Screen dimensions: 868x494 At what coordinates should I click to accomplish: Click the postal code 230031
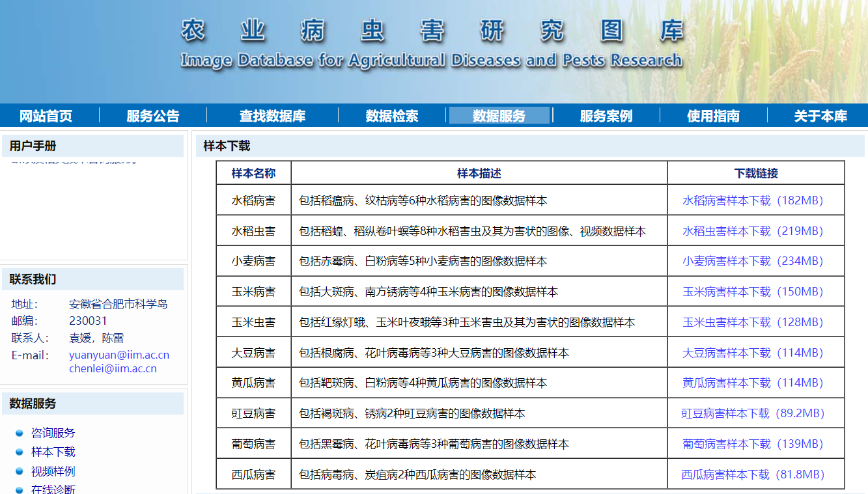point(88,321)
